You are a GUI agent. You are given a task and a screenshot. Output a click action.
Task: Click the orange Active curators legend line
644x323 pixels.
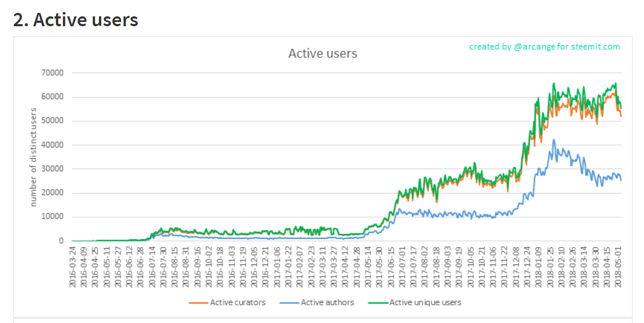point(198,303)
